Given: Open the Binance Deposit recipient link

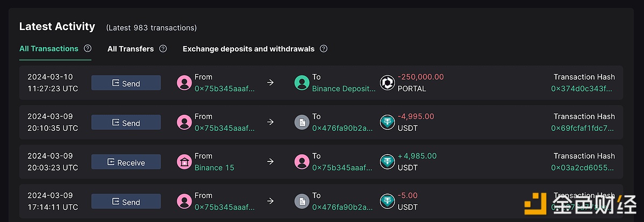Looking at the screenshot, I should tap(343, 88).
